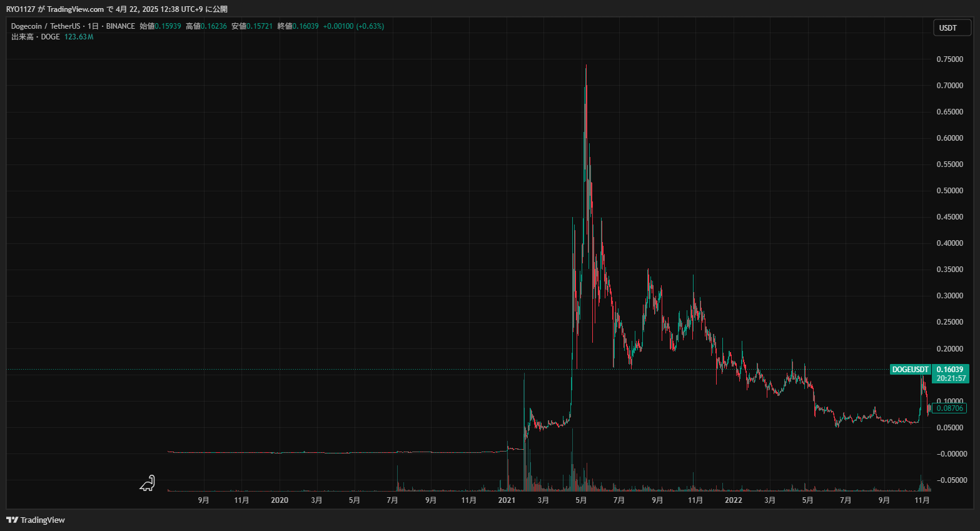980x531 pixels.
Task: Click the 出来高 · DOGE volume indicator label
Action: tap(36, 37)
